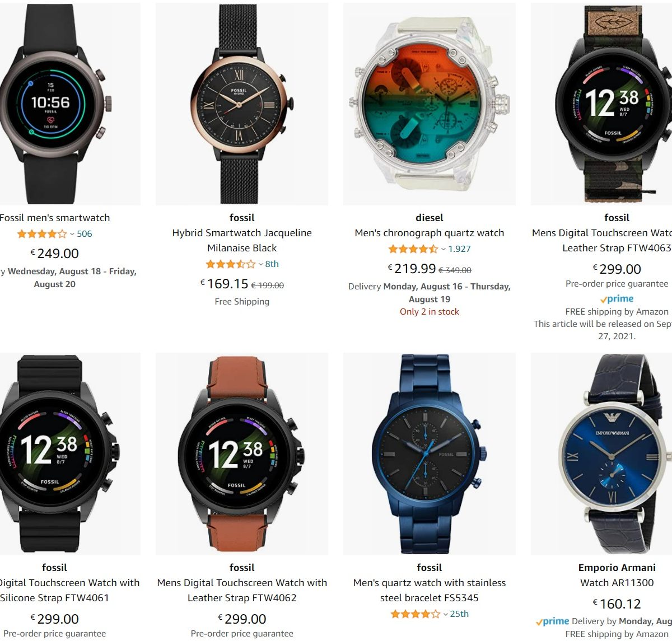
Task: Click the Diesel chronograph watch star rating
Action: pyautogui.click(x=413, y=249)
